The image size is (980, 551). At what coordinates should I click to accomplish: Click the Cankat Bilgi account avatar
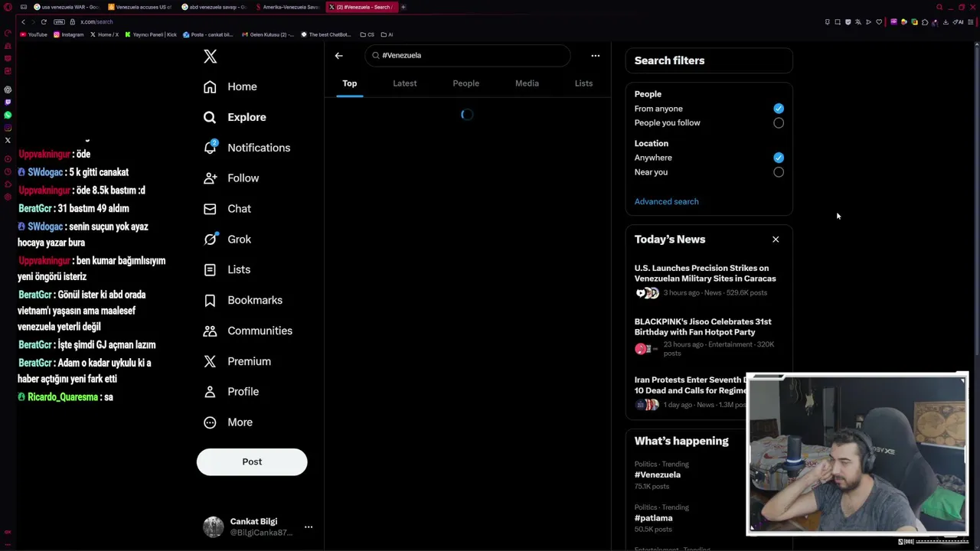(214, 527)
